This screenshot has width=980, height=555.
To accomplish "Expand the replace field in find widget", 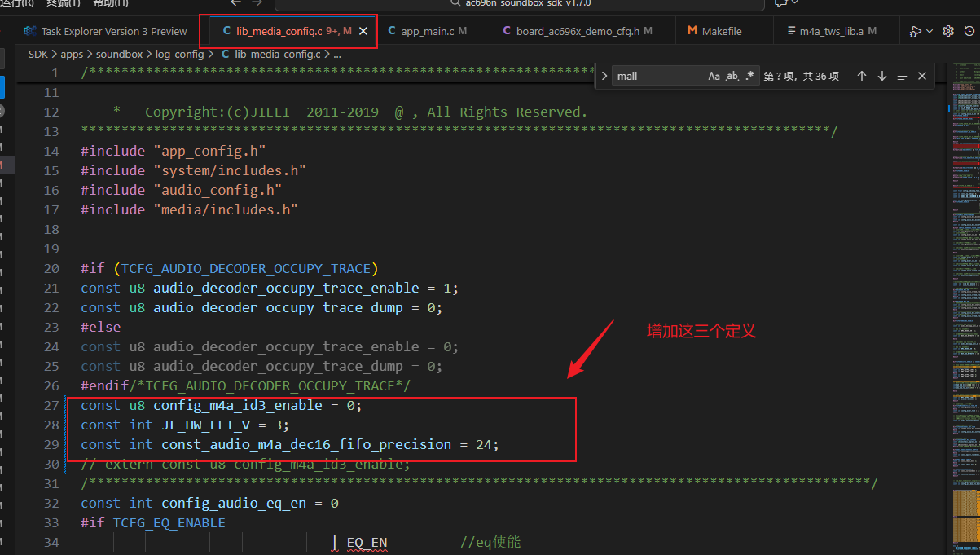I will point(604,76).
